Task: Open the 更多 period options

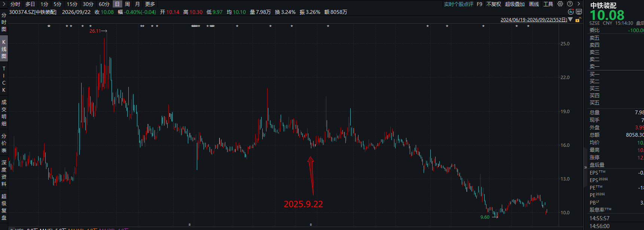Action: coord(150,4)
